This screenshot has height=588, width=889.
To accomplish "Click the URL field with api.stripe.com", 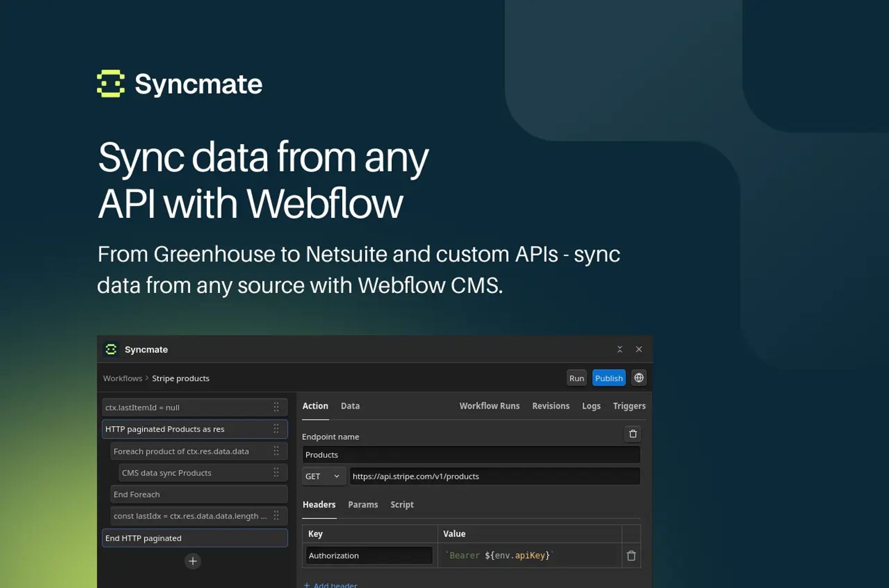I will [495, 476].
